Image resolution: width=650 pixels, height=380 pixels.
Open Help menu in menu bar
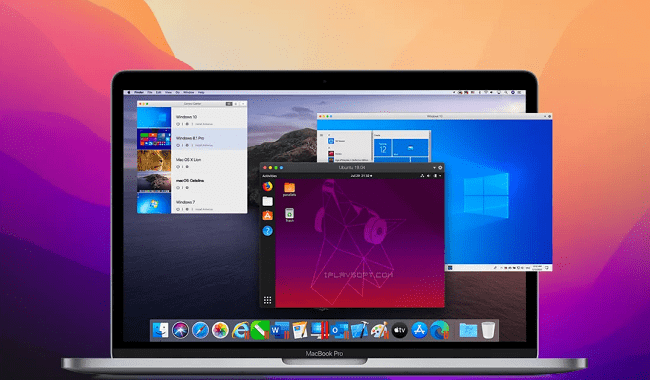[x=201, y=92]
